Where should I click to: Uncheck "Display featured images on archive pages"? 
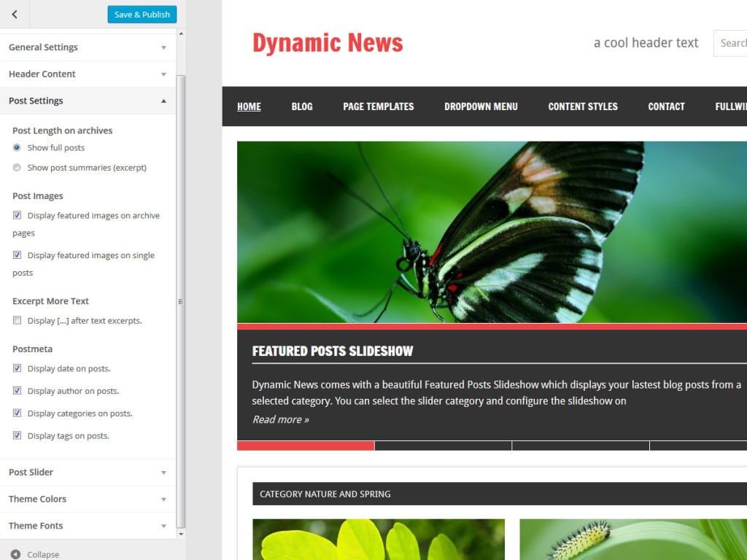pyautogui.click(x=17, y=215)
